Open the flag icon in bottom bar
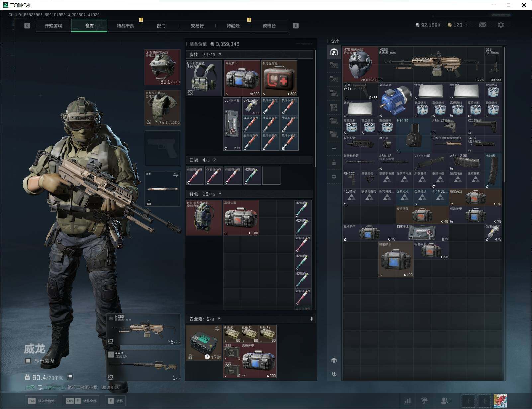 425,401
